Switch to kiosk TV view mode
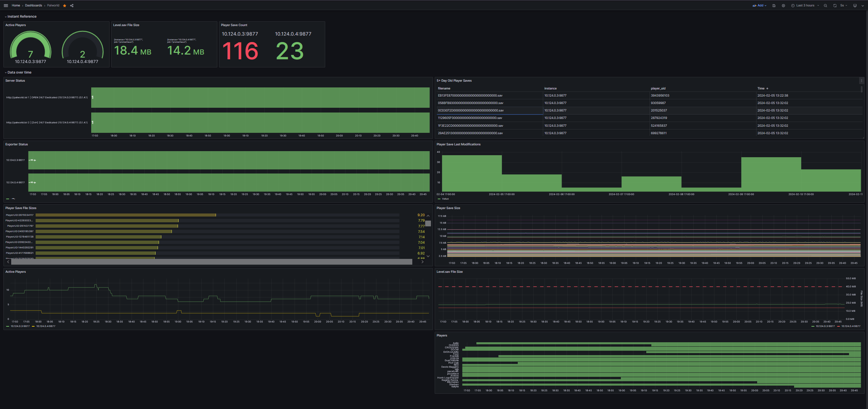 coord(855,5)
